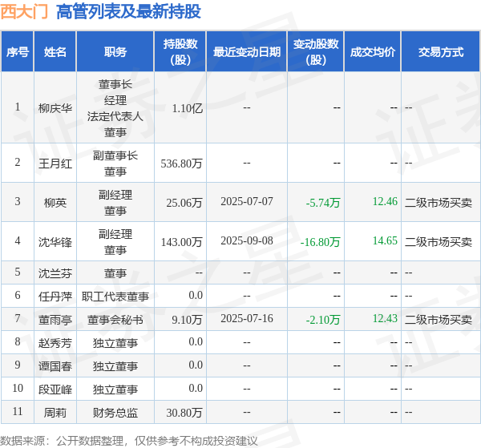
Task: Click the 最近变动日期 column header
Action: click(247, 52)
